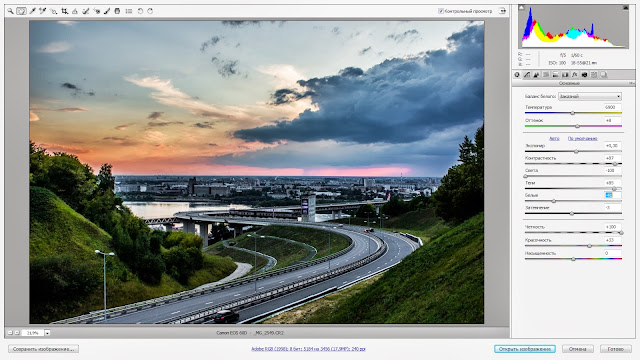The height and width of the screenshot is (360, 640).
Task: Switch to the Effects fx tab
Action: 575,75
